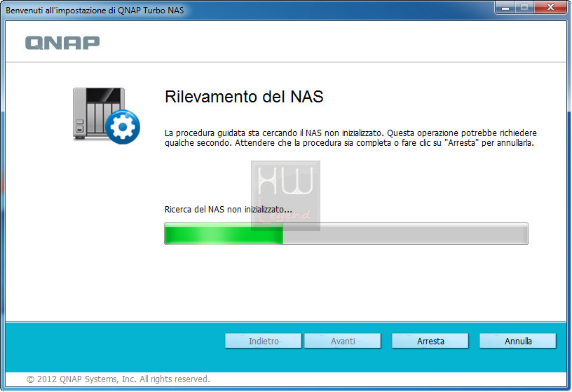The image size is (572, 392).
Task: Close the QNAP Turbo NAS window
Action: 550,7
